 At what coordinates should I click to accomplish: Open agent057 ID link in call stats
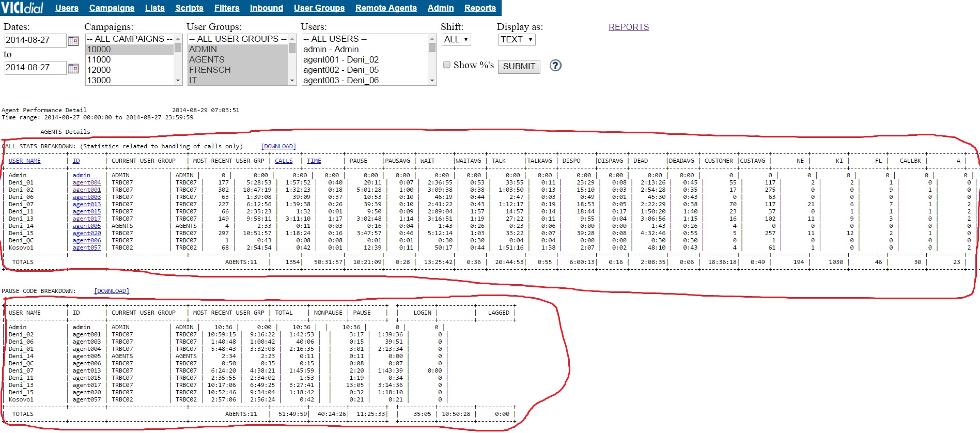[x=87, y=248]
